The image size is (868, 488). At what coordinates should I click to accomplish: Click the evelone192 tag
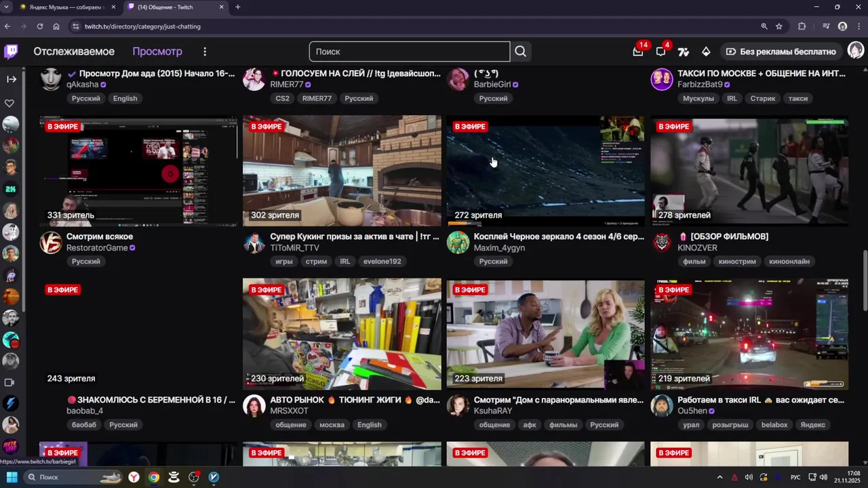pyautogui.click(x=382, y=262)
